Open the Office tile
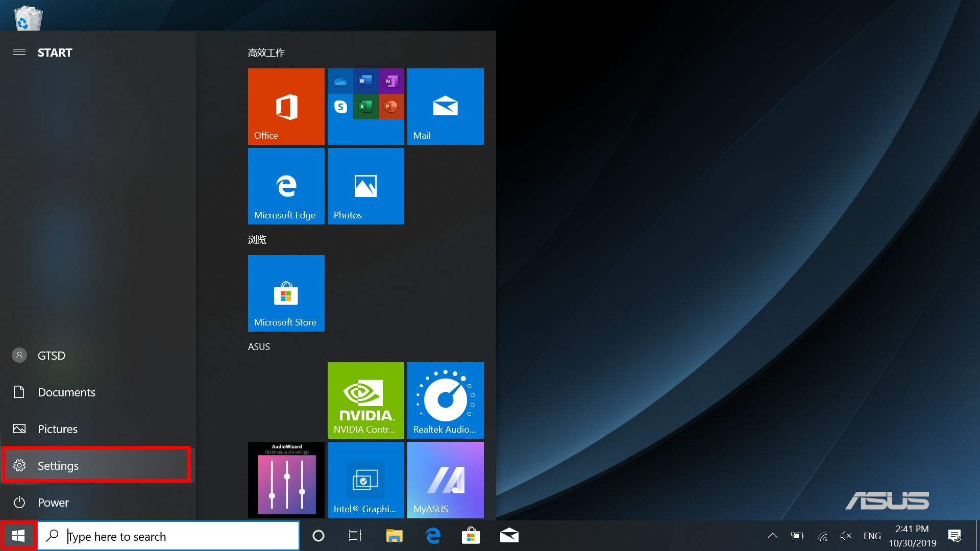The width and height of the screenshot is (980, 551). click(x=286, y=107)
